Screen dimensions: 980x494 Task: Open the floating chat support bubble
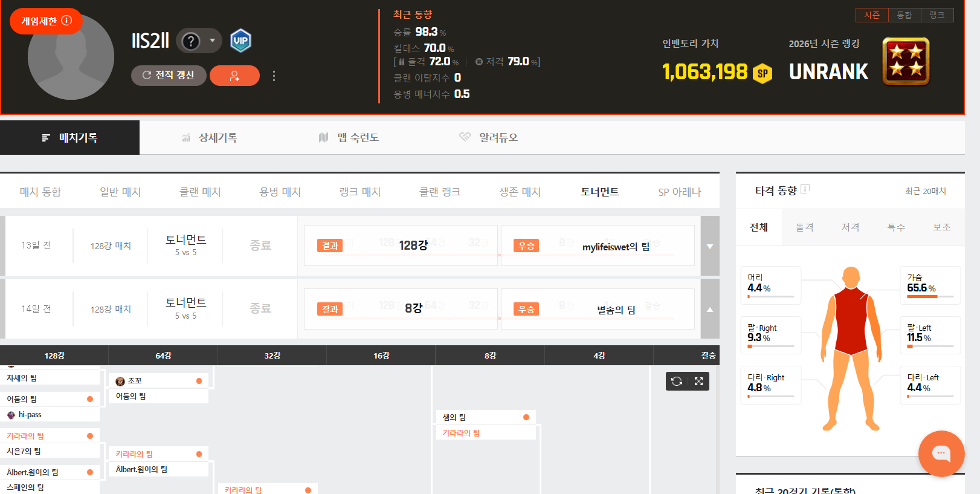point(941,453)
